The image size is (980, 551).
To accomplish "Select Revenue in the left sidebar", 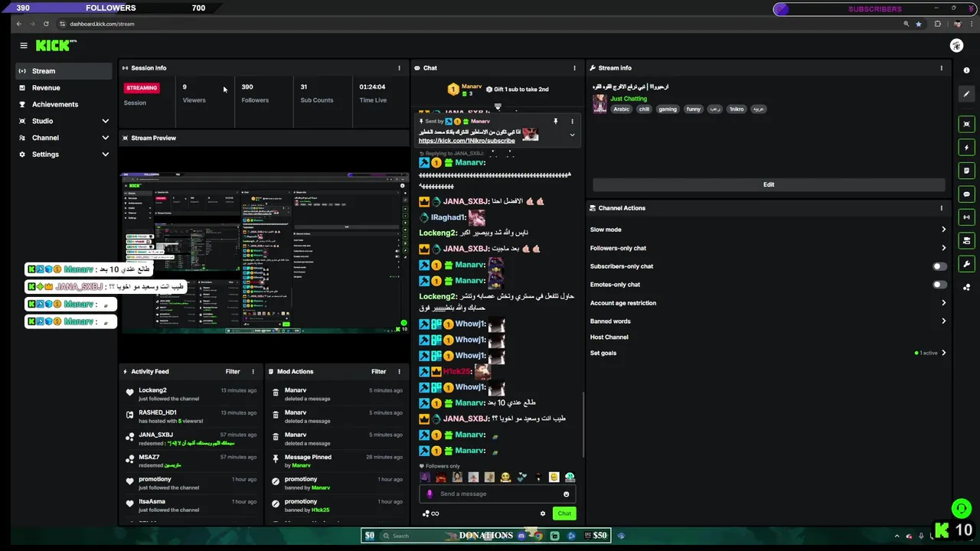I will tap(64, 88).
